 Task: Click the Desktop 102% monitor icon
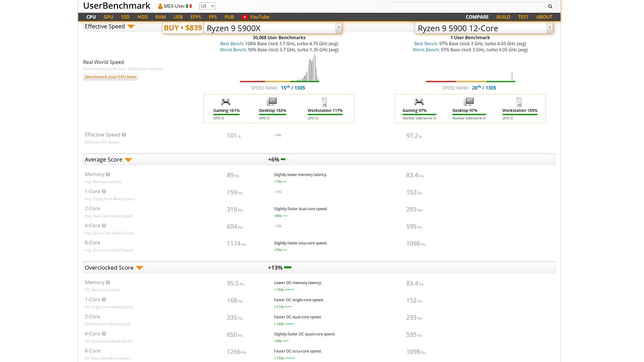click(272, 102)
